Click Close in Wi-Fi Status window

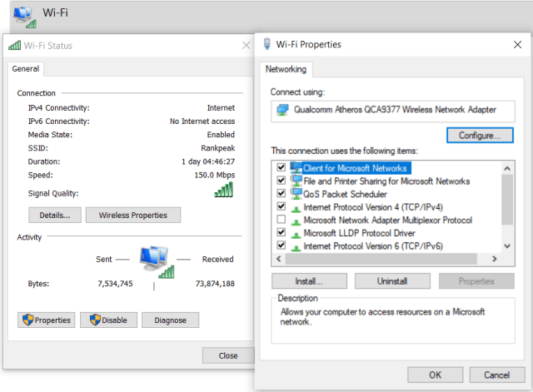(228, 355)
